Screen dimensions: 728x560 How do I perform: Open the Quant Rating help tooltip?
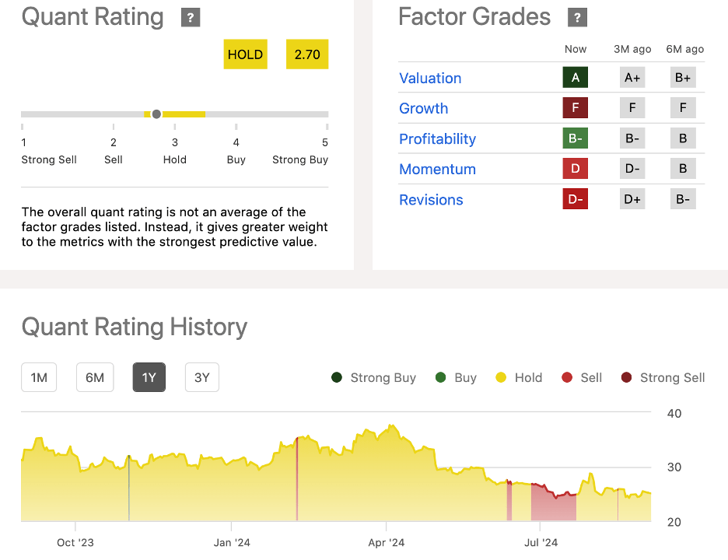(x=191, y=16)
